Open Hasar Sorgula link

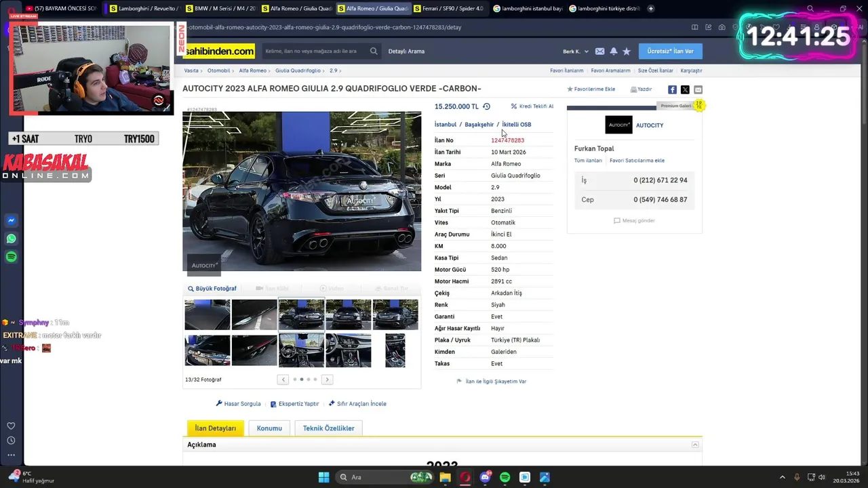[x=239, y=404]
